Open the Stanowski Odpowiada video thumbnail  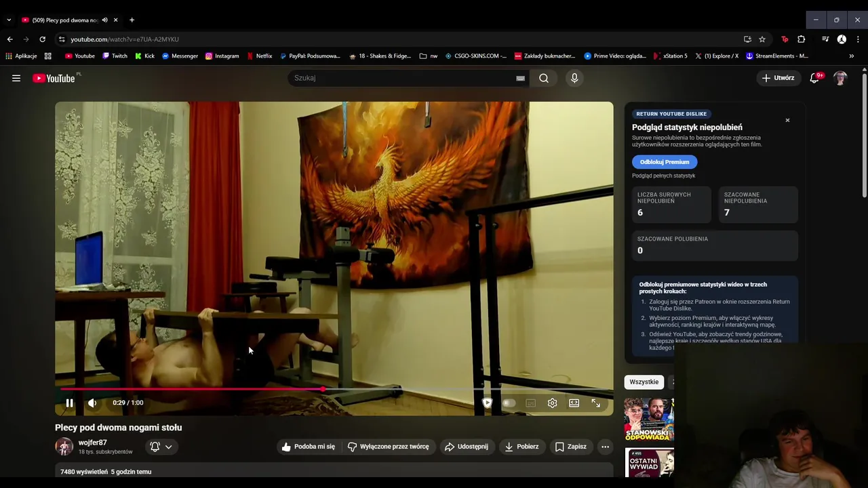(x=649, y=419)
